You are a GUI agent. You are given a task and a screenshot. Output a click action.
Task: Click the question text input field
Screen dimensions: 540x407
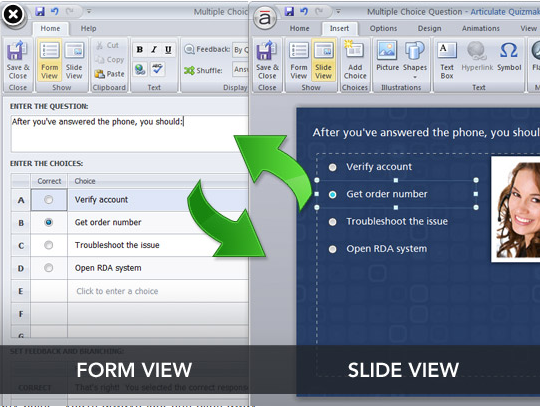(x=130, y=134)
